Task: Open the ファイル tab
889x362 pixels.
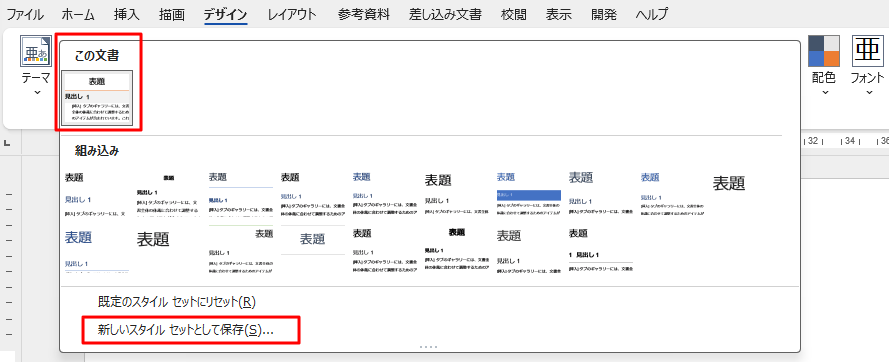Action: click(x=26, y=15)
